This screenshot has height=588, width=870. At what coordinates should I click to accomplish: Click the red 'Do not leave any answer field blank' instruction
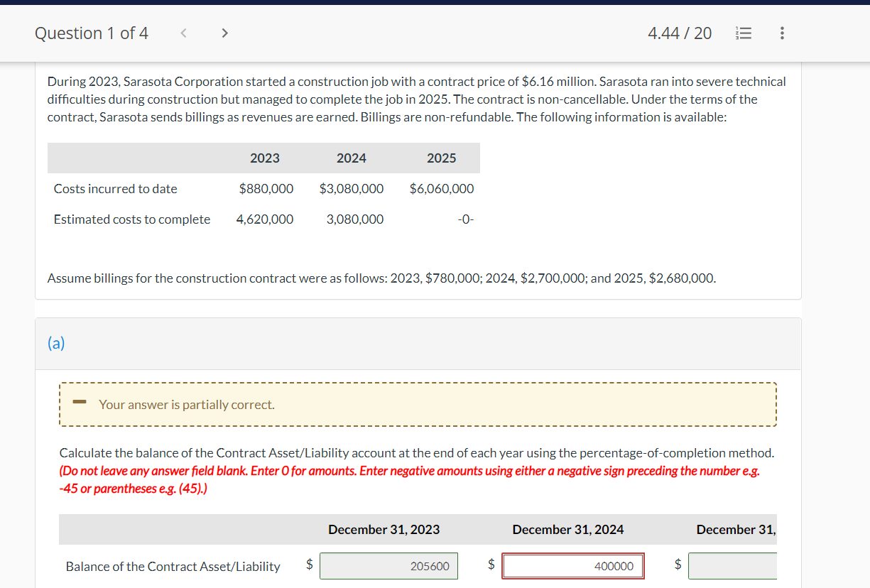410,480
